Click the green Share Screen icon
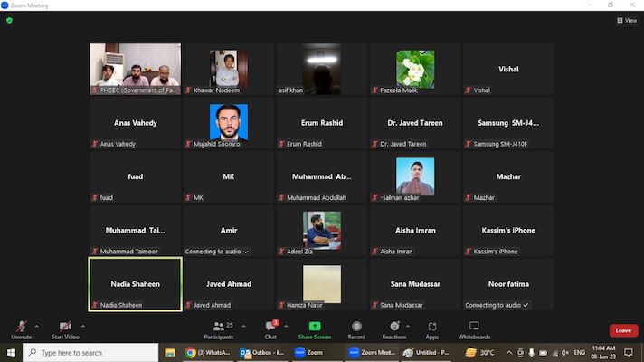The image size is (644, 362). tap(314, 327)
